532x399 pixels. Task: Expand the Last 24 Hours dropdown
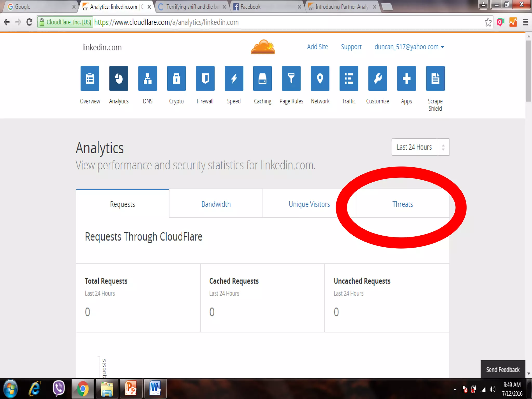pos(420,147)
